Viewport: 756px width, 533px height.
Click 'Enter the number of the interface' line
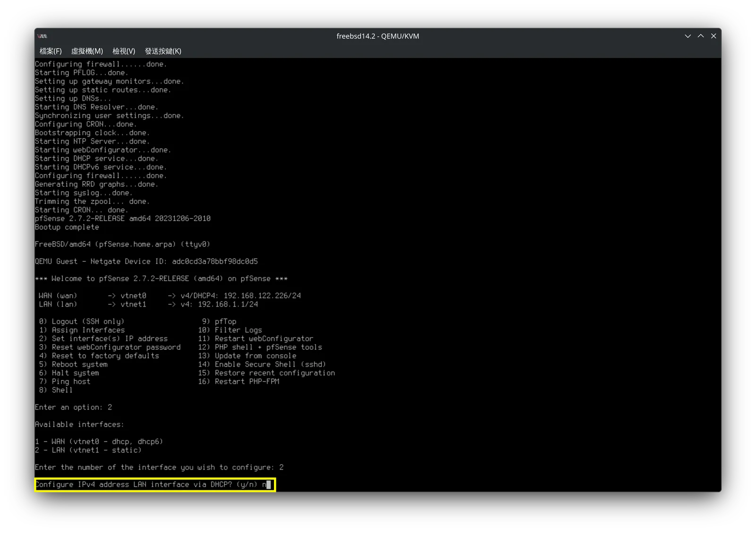pos(159,467)
